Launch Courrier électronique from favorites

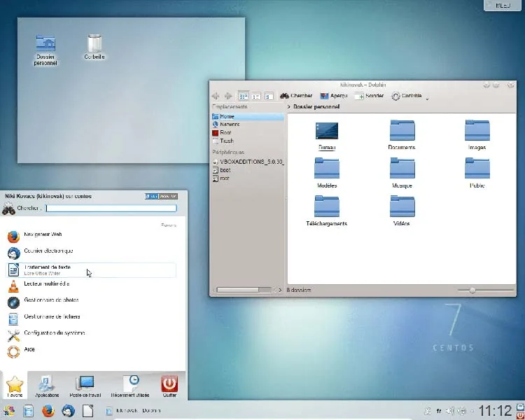[91, 253]
